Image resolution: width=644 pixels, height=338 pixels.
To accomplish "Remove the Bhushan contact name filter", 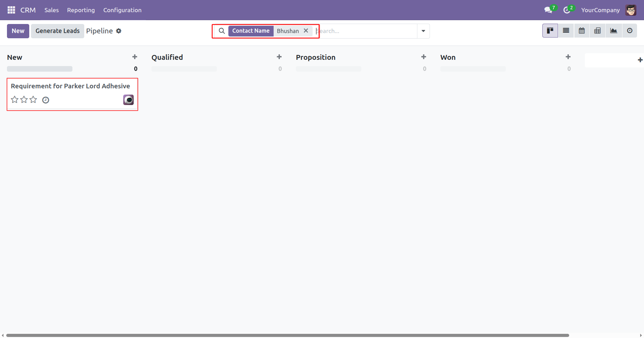I will 306,31.
